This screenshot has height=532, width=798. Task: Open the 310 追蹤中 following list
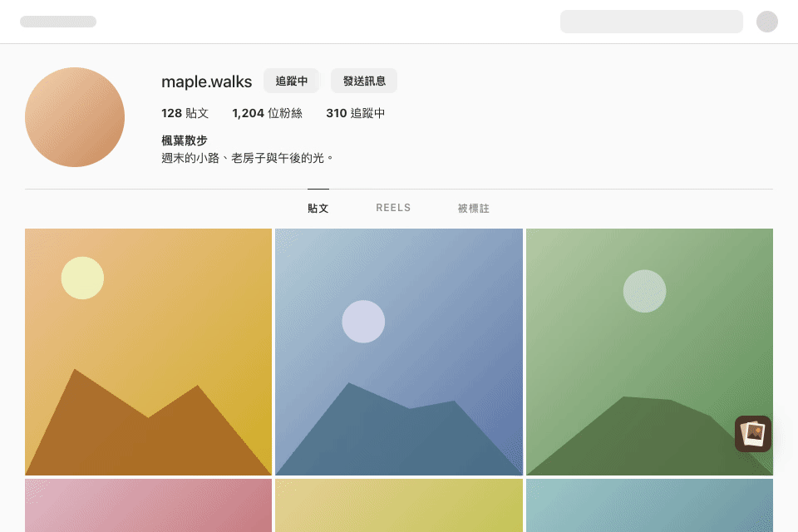355,113
